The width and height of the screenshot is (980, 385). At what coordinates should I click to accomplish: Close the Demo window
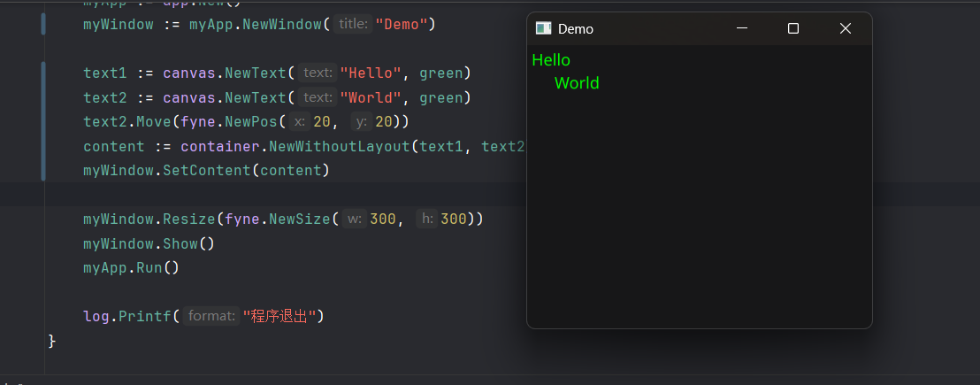845,29
